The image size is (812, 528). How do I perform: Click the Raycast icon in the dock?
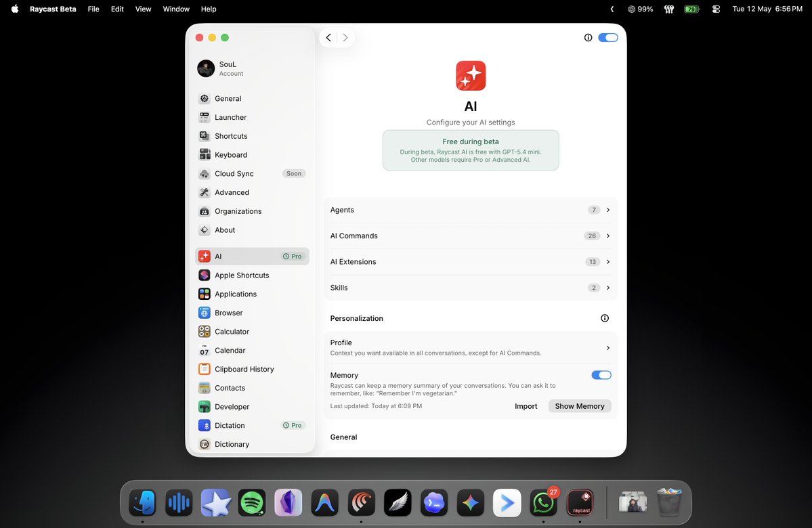pos(580,502)
